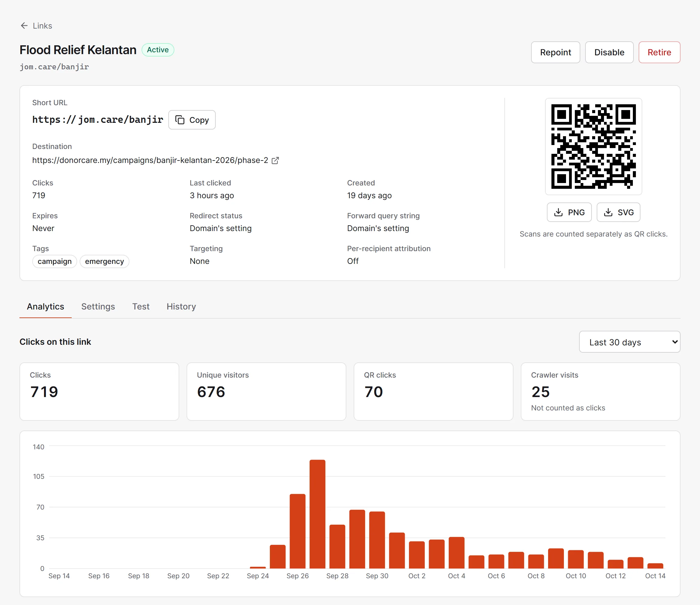Open the Test tab
Viewport: 700px width, 605px height.
(x=141, y=306)
